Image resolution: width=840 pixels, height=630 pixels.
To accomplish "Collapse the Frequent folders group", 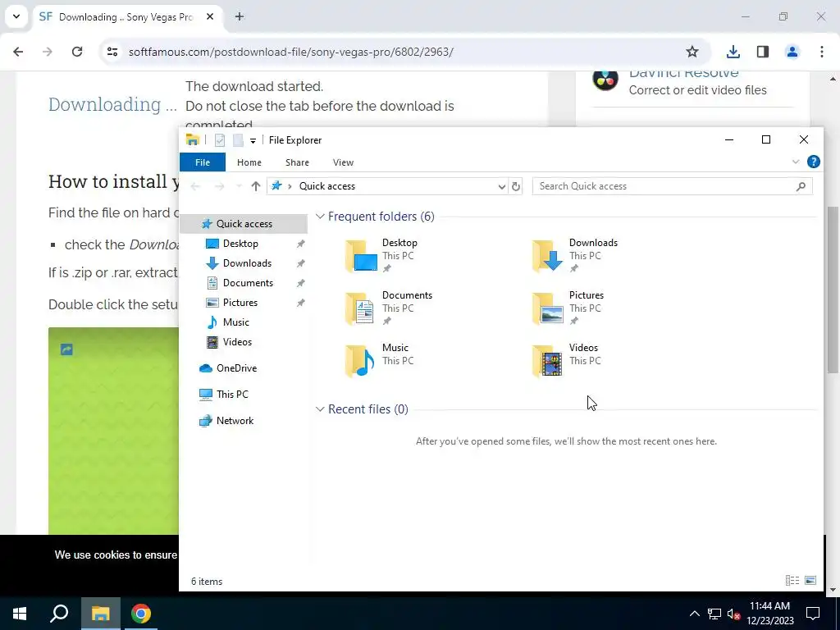I will (320, 217).
